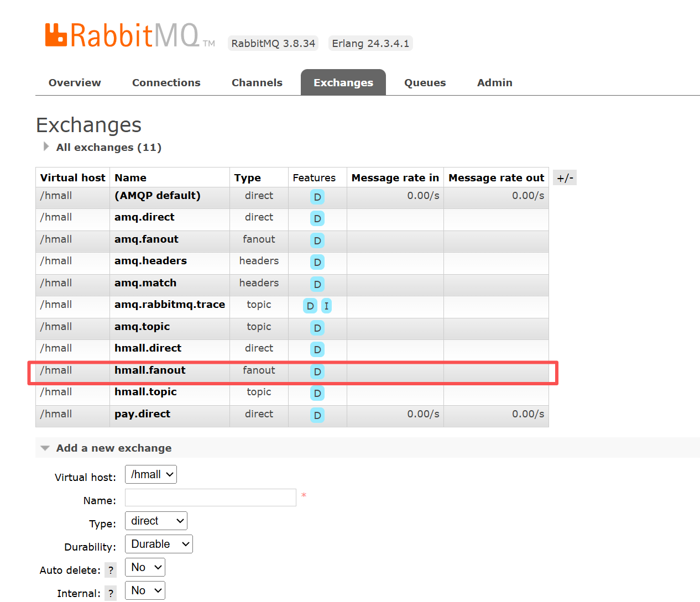
Task: Click the D badge in hmall.direct row
Action: click(x=317, y=350)
